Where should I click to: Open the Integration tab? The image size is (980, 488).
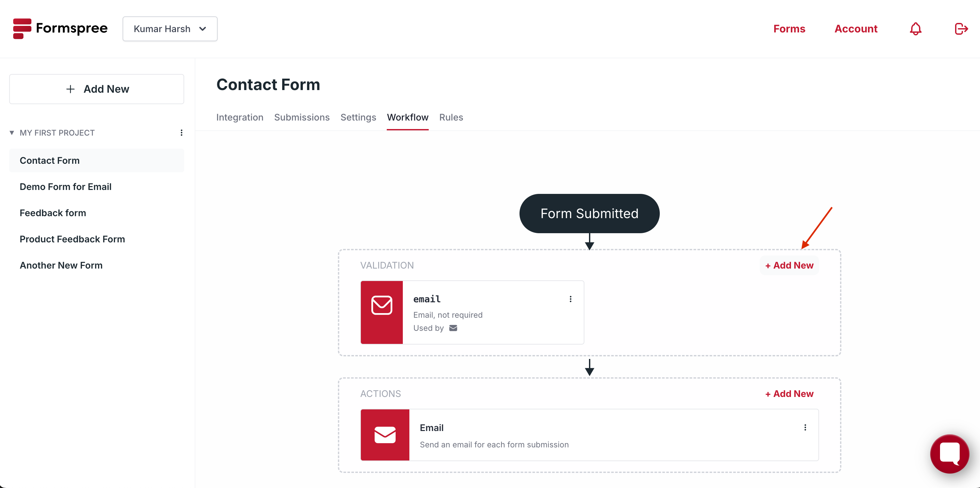click(240, 118)
